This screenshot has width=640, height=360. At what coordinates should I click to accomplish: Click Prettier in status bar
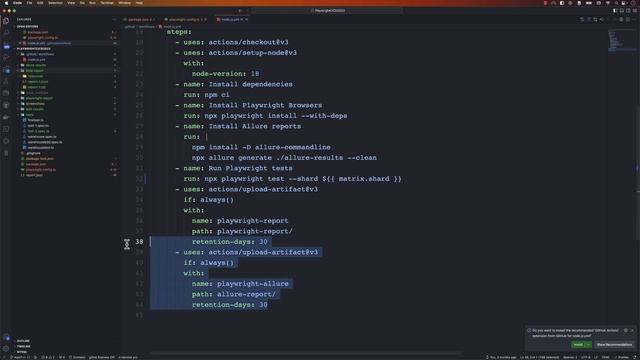click(x=622, y=357)
